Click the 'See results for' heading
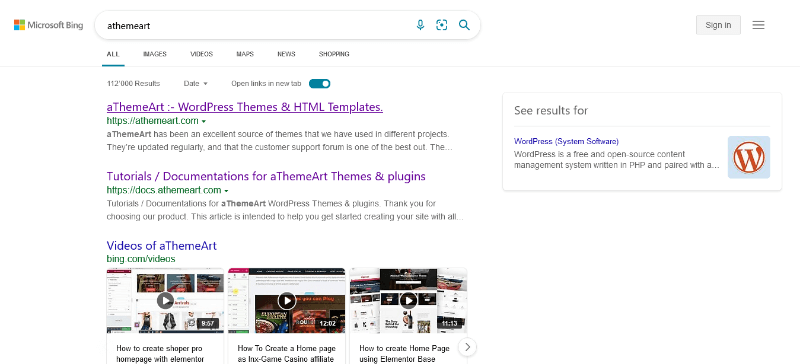This screenshot has width=800, height=364. [551, 110]
